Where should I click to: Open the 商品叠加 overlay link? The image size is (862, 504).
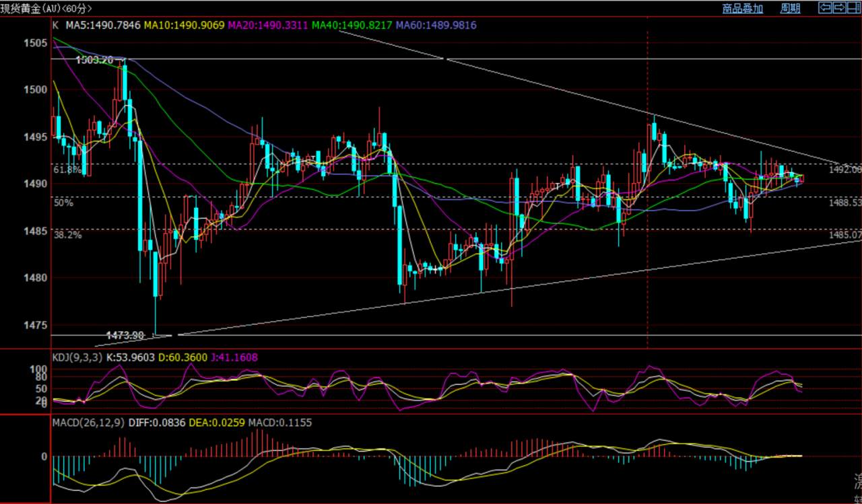[x=743, y=8]
